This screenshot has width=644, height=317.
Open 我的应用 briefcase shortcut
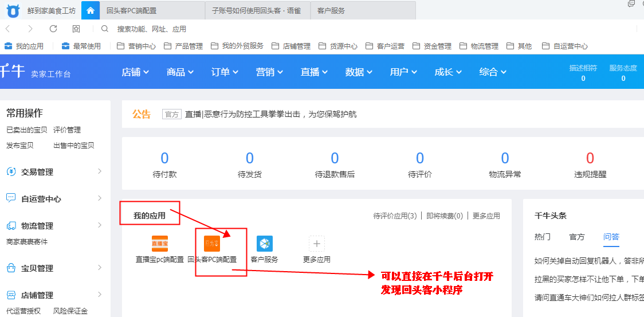(24, 46)
